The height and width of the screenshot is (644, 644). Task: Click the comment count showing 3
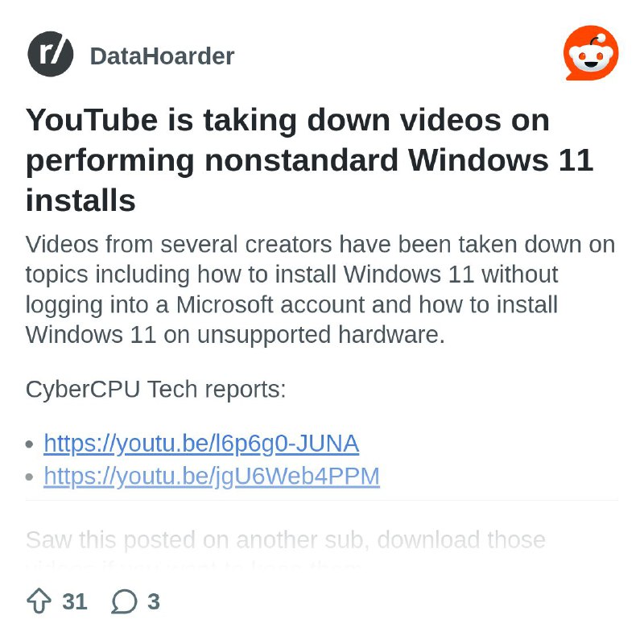(154, 601)
